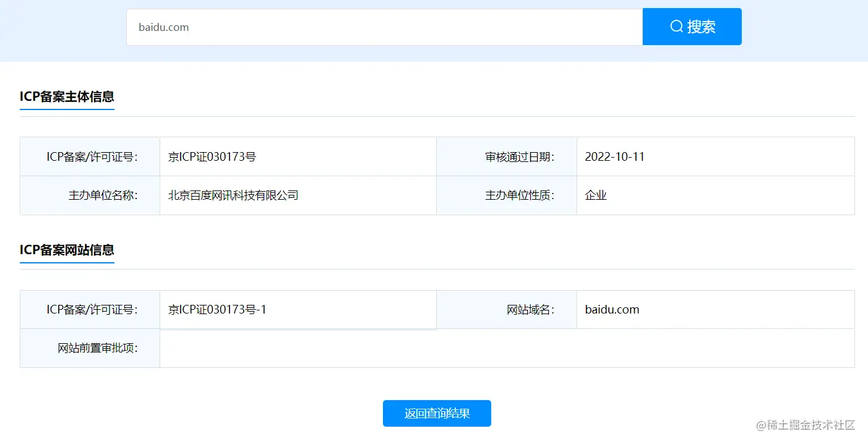Select the 企业 value cell
868x444 pixels.
point(716,195)
